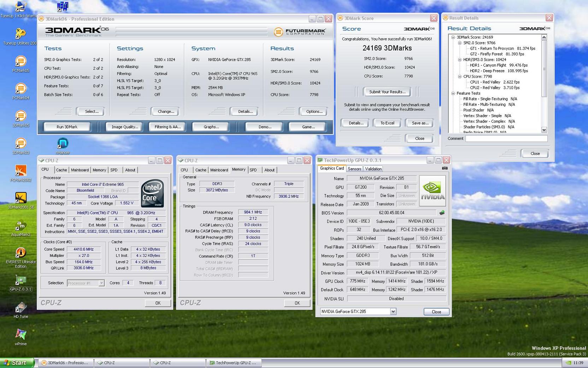Launch 3DMark05 desktop icon

[x=20, y=119]
